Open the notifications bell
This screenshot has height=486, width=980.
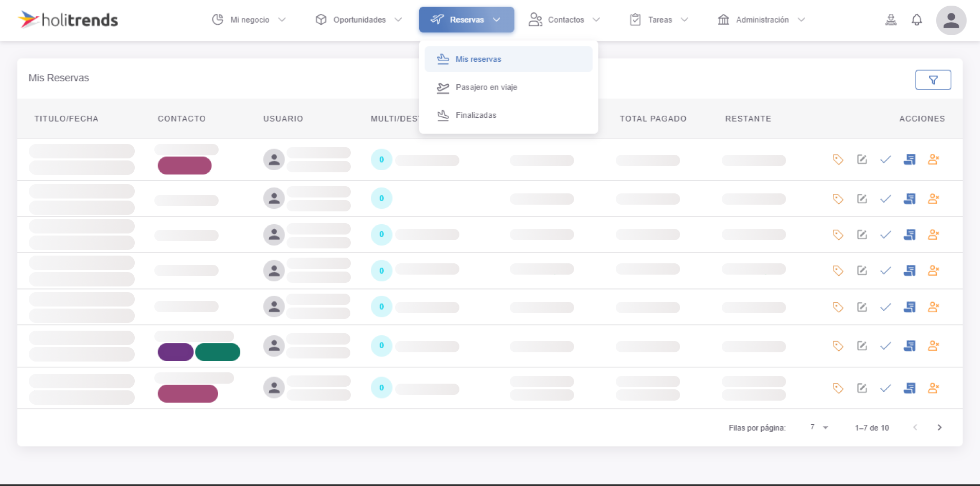point(917,20)
